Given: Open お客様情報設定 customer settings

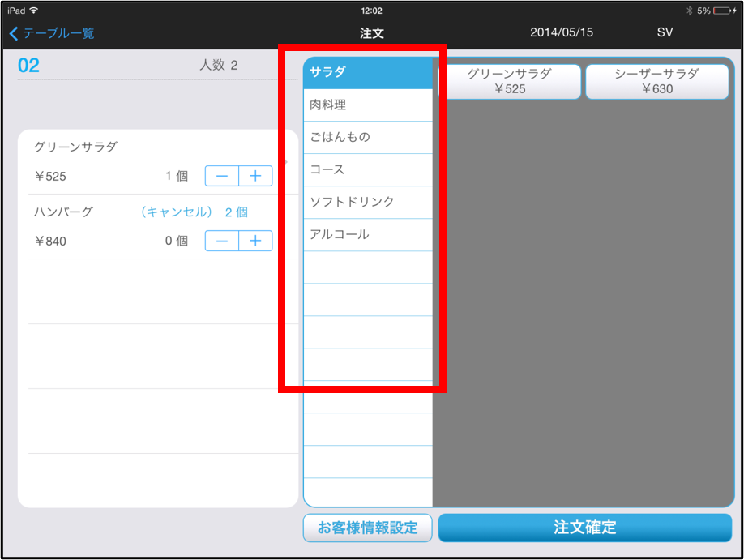Looking at the screenshot, I should [x=368, y=528].
